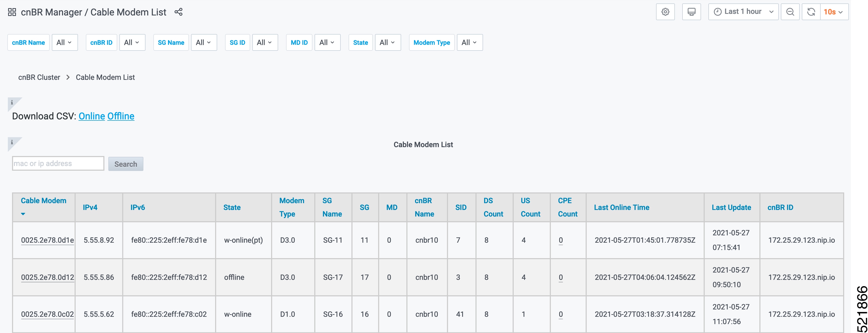Viewport: 868px width, 333px height.
Task: Sort by CPE Count column header
Action: point(568,207)
